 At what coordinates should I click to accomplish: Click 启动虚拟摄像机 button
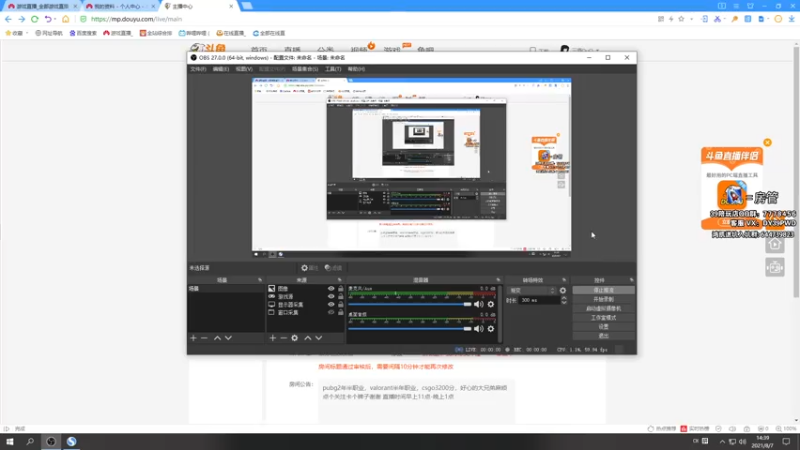point(604,309)
